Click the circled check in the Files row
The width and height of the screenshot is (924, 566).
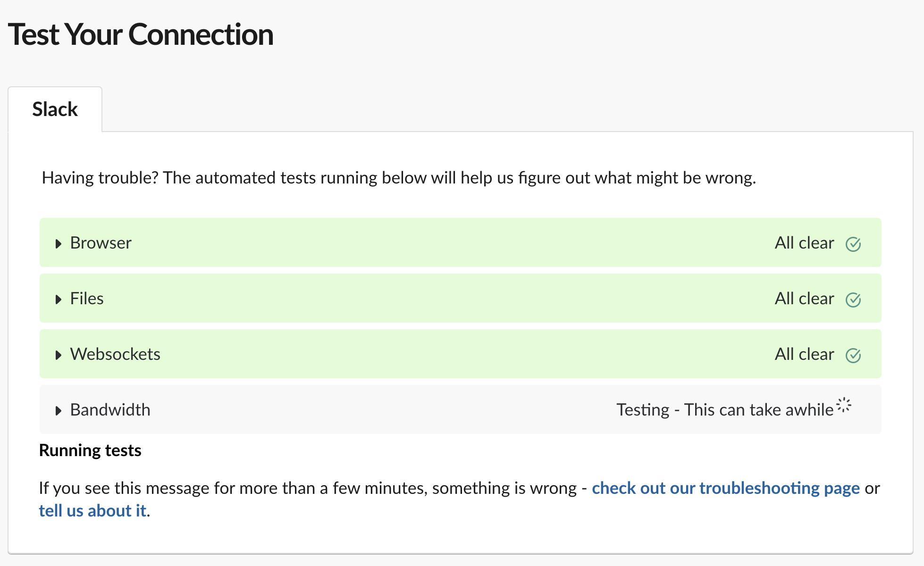[x=854, y=299]
